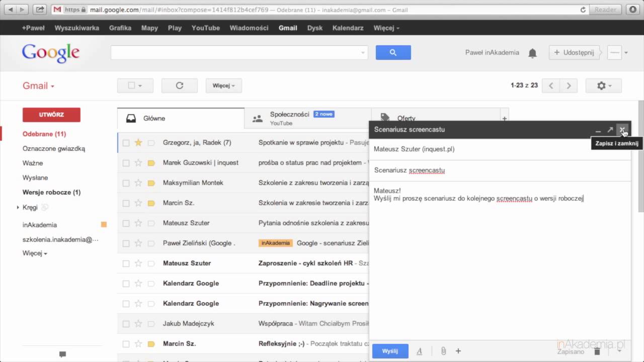Tick the checkbox for Kalendarz Google Deadline row

pyautogui.click(x=126, y=284)
